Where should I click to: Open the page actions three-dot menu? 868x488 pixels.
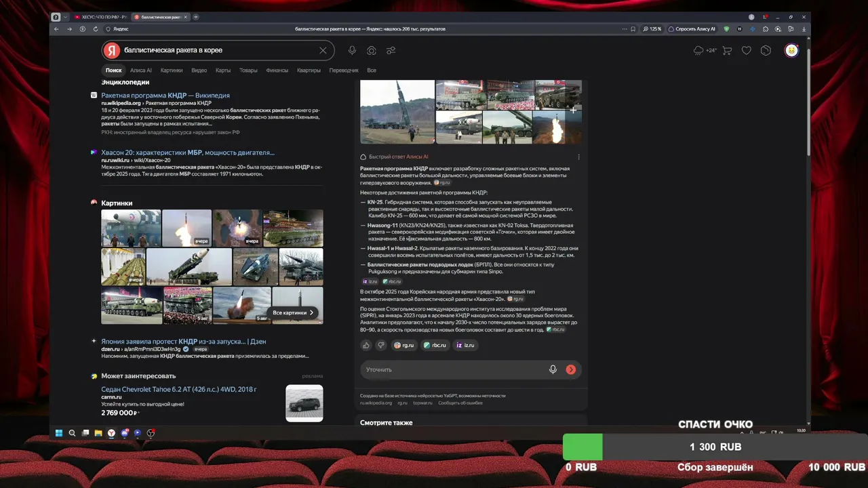tap(624, 29)
